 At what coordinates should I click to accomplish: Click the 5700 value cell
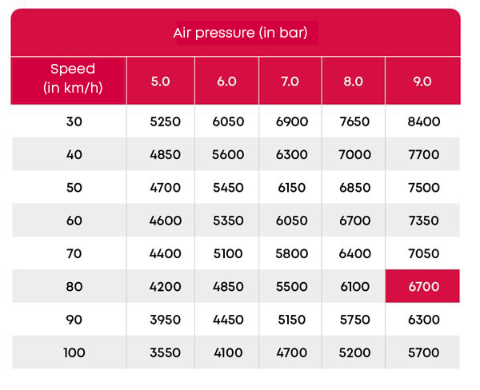click(x=424, y=352)
